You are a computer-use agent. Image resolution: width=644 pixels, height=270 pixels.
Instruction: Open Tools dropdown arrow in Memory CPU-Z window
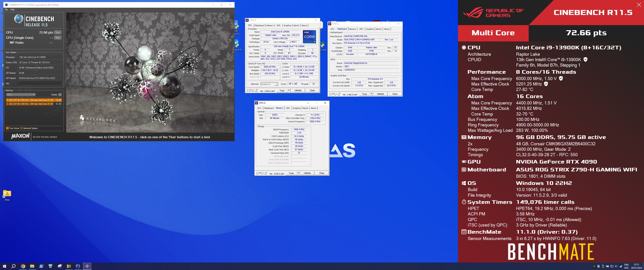click(x=298, y=173)
